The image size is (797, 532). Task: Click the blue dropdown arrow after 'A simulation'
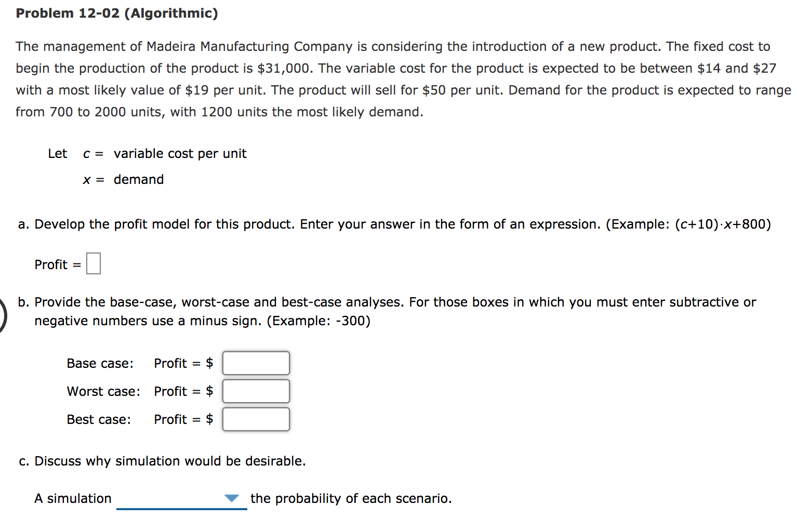[232, 498]
